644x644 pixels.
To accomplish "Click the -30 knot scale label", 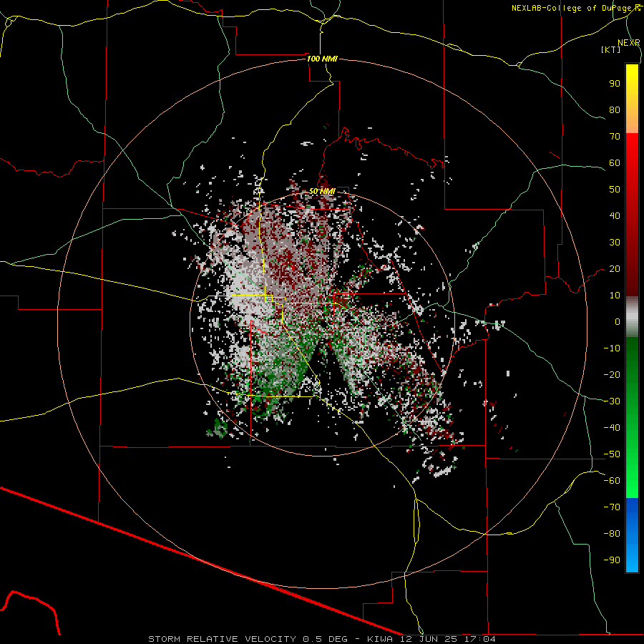I will (x=612, y=401).
